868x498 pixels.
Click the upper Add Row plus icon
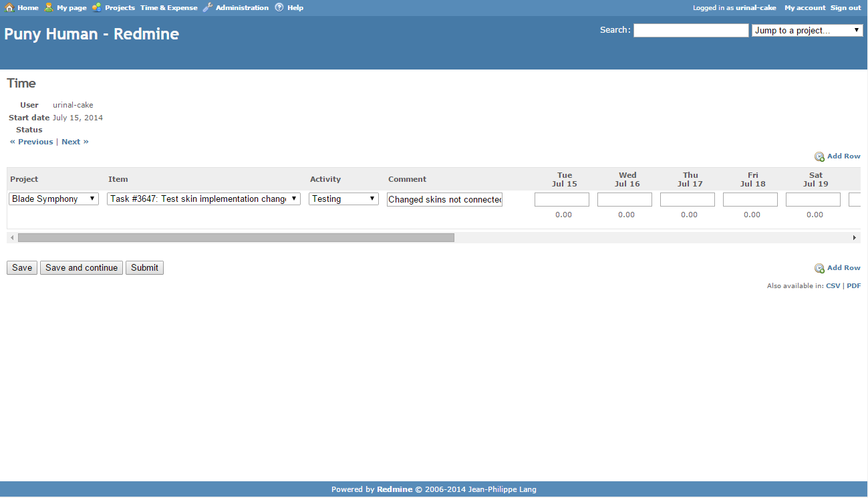click(819, 156)
